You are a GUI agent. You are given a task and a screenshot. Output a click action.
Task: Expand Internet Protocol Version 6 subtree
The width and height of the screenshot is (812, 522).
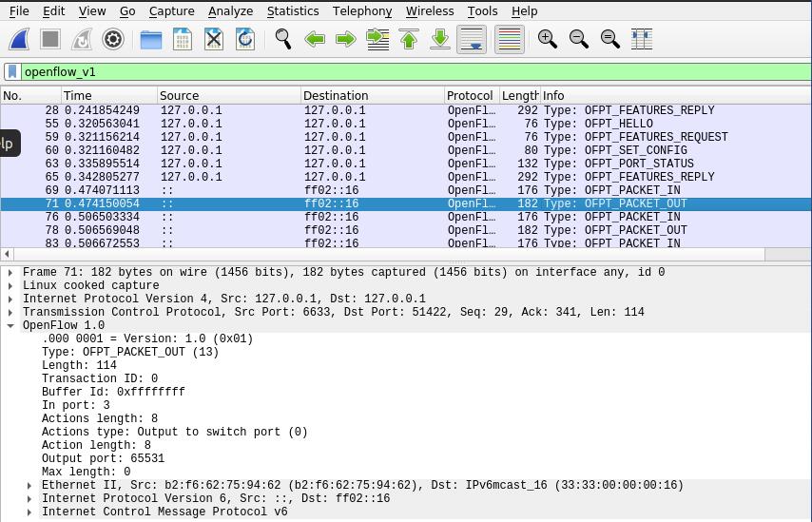coord(29,498)
